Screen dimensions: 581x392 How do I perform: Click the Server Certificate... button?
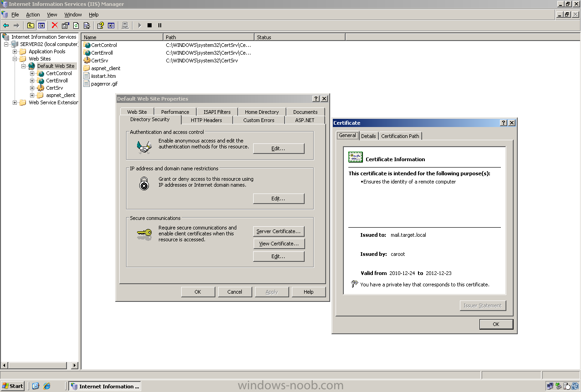coord(279,231)
